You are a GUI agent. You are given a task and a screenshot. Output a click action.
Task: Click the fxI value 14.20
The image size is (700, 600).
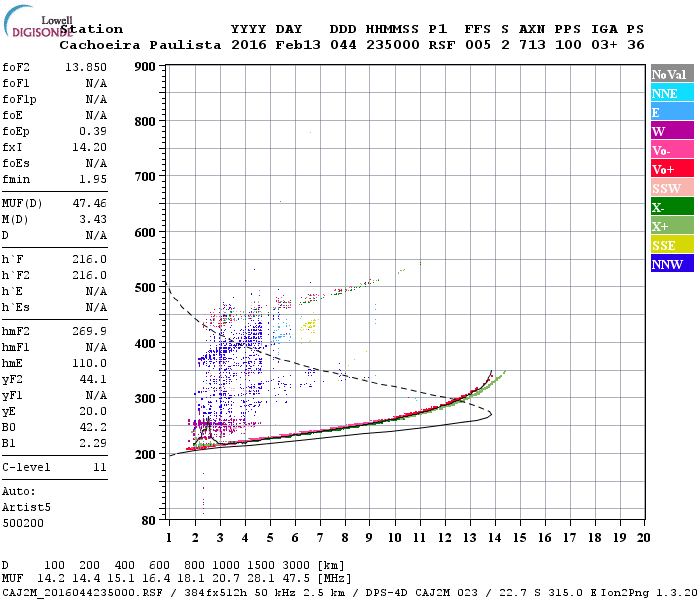[x=89, y=147]
